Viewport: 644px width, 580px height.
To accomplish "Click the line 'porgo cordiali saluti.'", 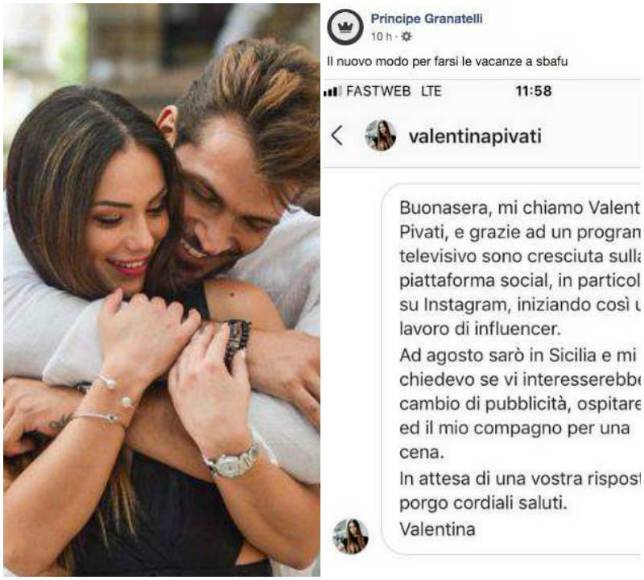I will click(483, 504).
